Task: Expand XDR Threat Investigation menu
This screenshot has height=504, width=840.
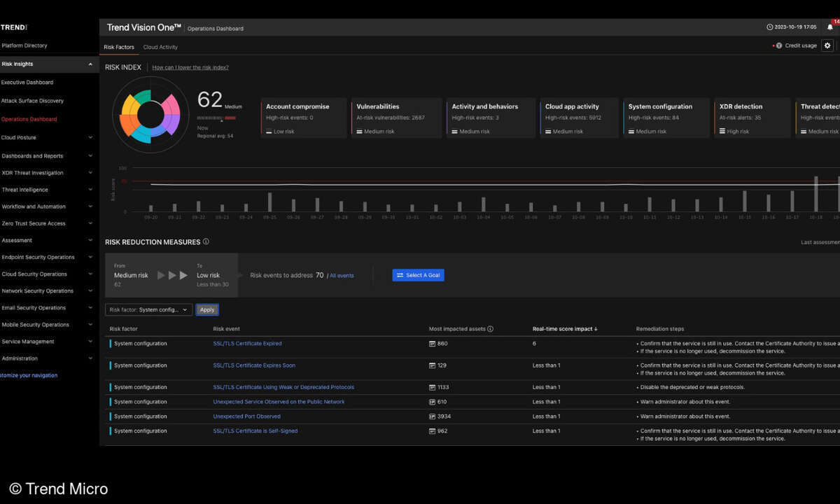Action: coord(90,173)
